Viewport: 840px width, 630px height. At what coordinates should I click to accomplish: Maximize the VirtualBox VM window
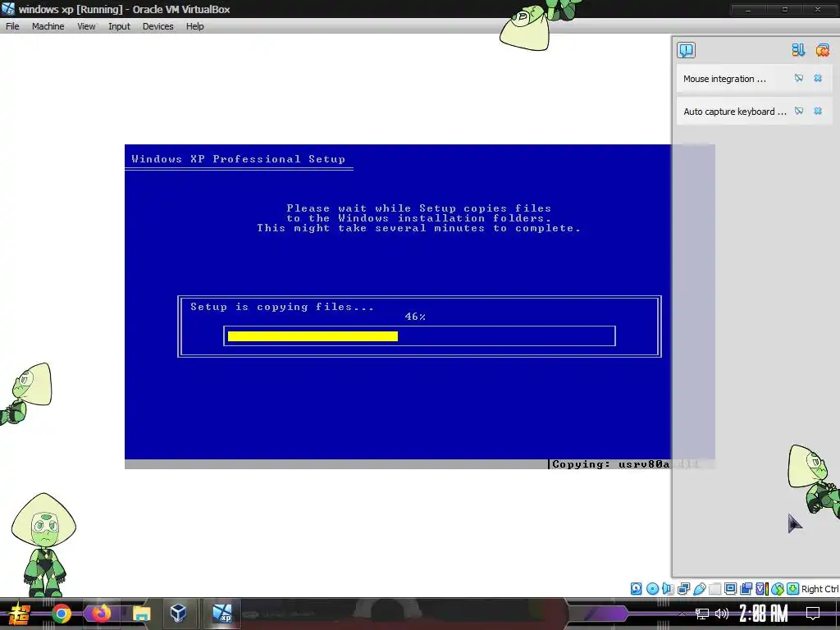(785, 10)
